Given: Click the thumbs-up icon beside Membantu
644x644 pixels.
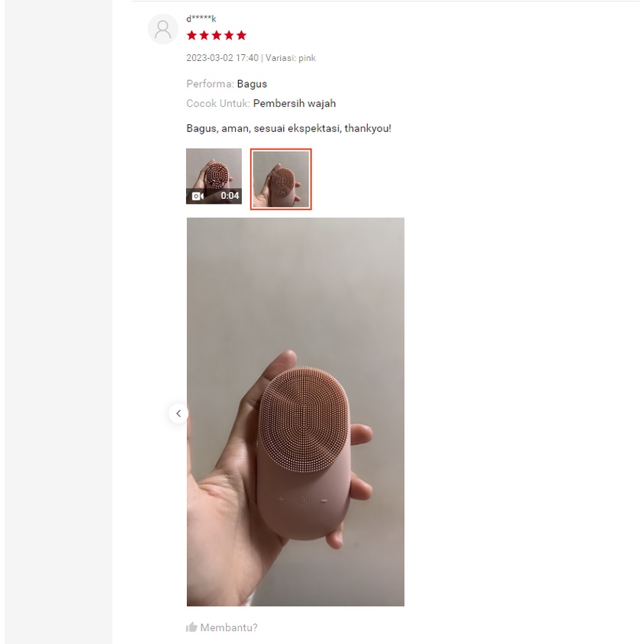Looking at the screenshot, I should click(192, 627).
